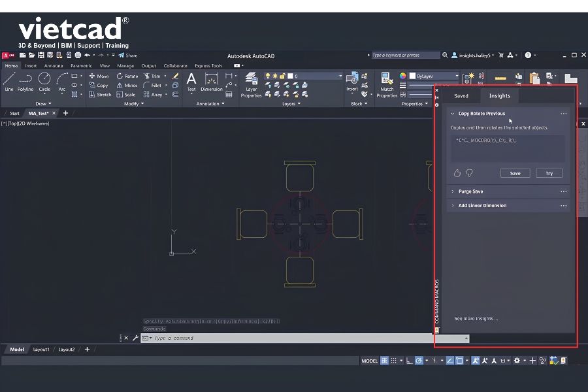The width and height of the screenshot is (588, 392).
Task: Activate the Array command
Action: click(153, 95)
